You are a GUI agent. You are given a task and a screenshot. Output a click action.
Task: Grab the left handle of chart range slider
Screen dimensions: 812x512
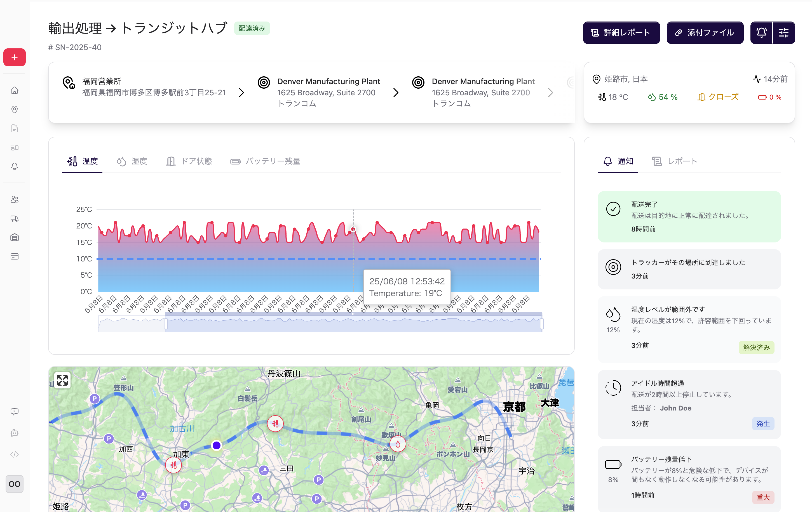(x=166, y=324)
